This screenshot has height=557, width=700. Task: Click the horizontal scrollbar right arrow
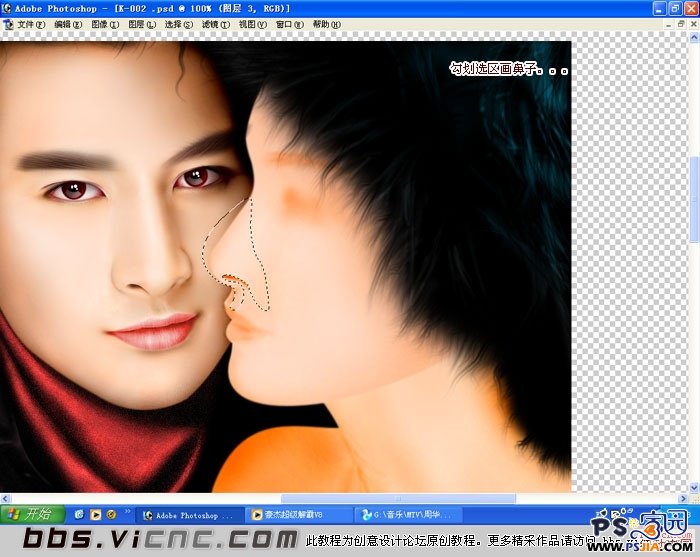tap(683, 499)
